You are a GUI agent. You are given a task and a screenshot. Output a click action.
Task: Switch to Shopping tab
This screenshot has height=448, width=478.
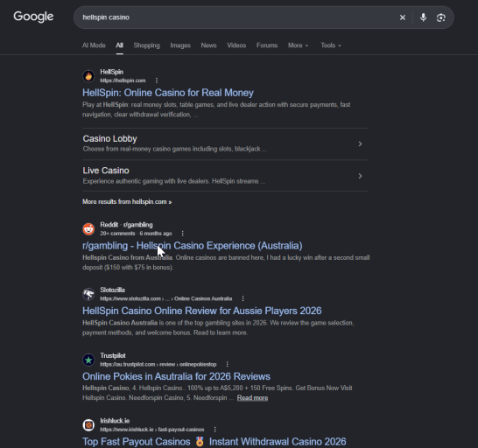point(146,45)
